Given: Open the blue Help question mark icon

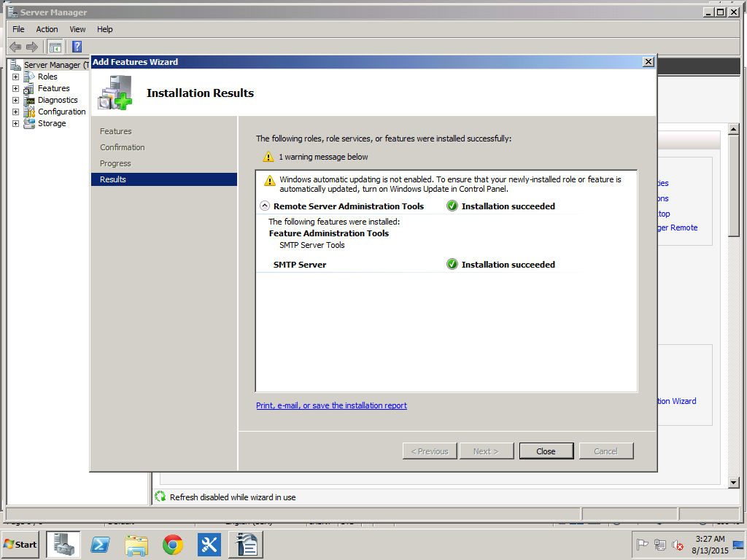Looking at the screenshot, I should pos(77,47).
